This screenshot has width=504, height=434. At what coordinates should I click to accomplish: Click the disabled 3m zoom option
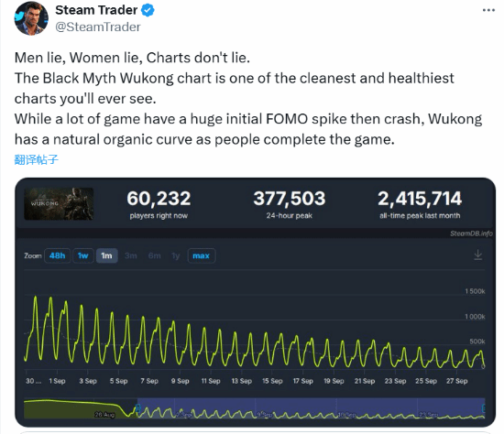click(131, 255)
